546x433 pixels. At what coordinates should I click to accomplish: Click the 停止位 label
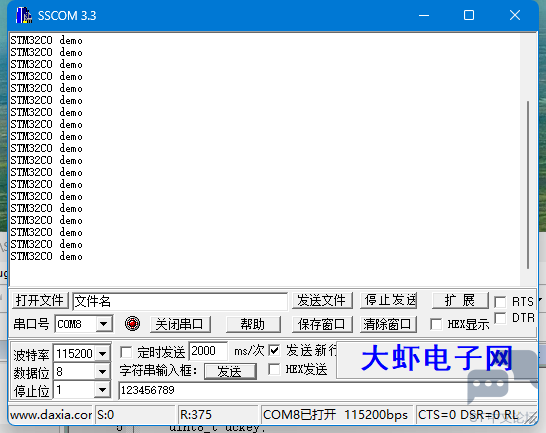(32, 391)
